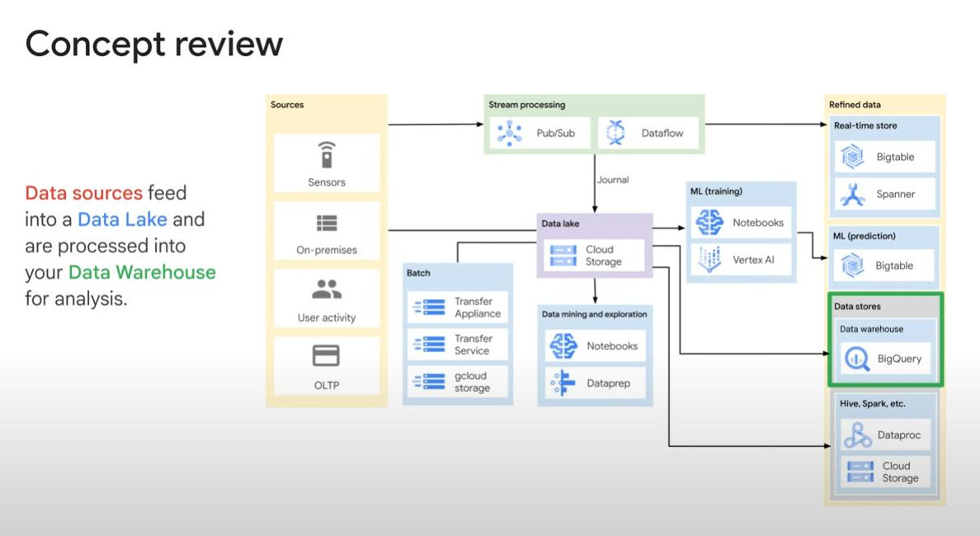Viewport: 980px width, 536px height.
Task: Click the Transfer Service icon
Action: click(x=429, y=344)
